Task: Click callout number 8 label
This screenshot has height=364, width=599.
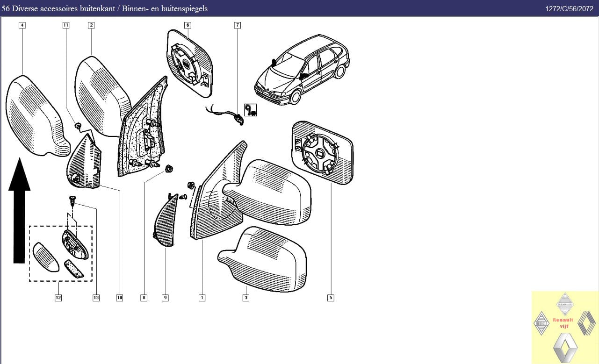Action: pyautogui.click(x=144, y=298)
